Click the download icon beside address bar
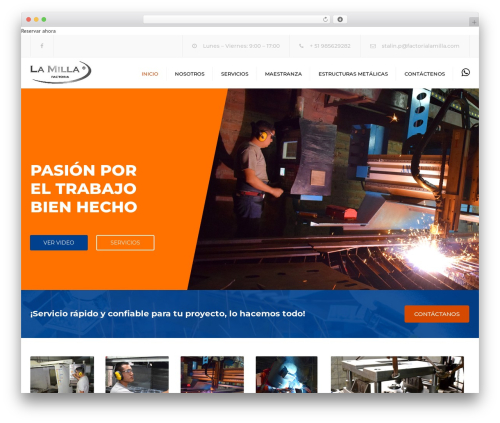Viewport: 500px width, 423px height. tap(340, 19)
